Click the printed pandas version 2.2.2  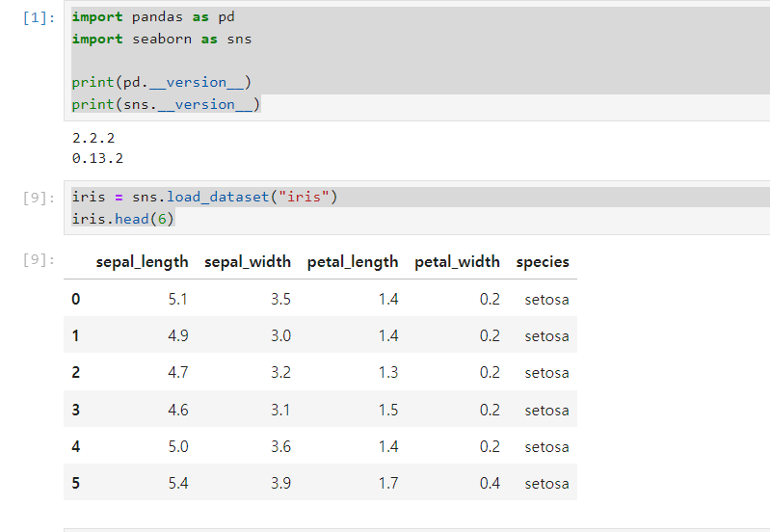coord(93,138)
